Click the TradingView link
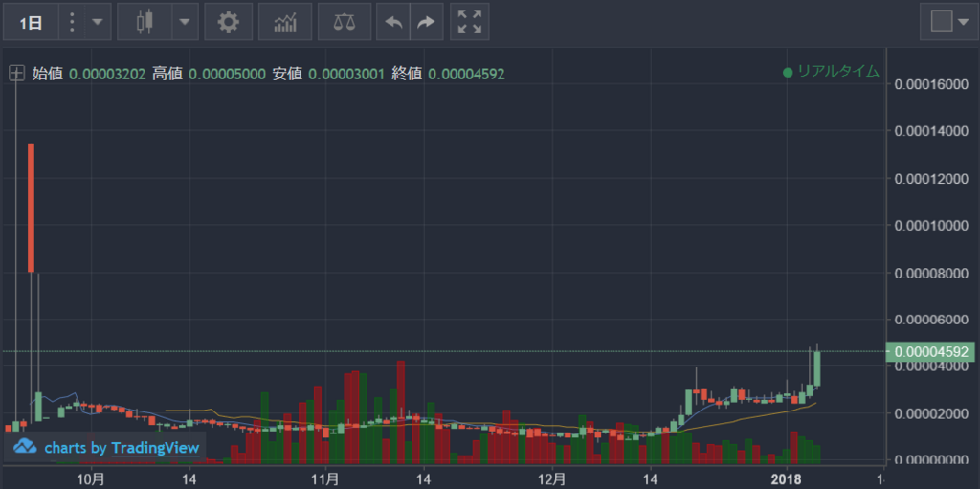Viewport: 980px width, 489px height. (156, 448)
